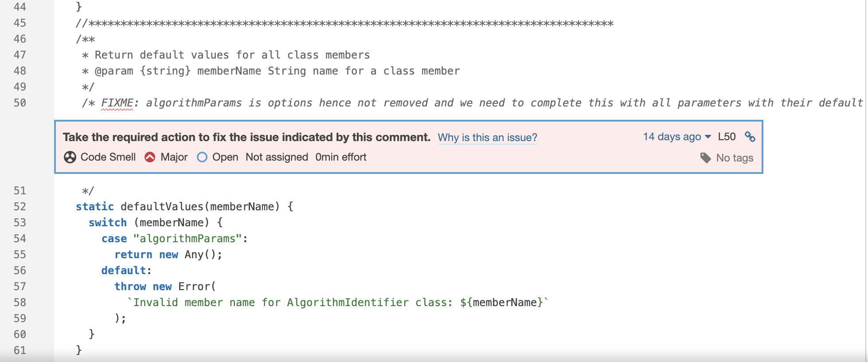
Task: Click line number 44 in the gutter
Action: click(20, 7)
